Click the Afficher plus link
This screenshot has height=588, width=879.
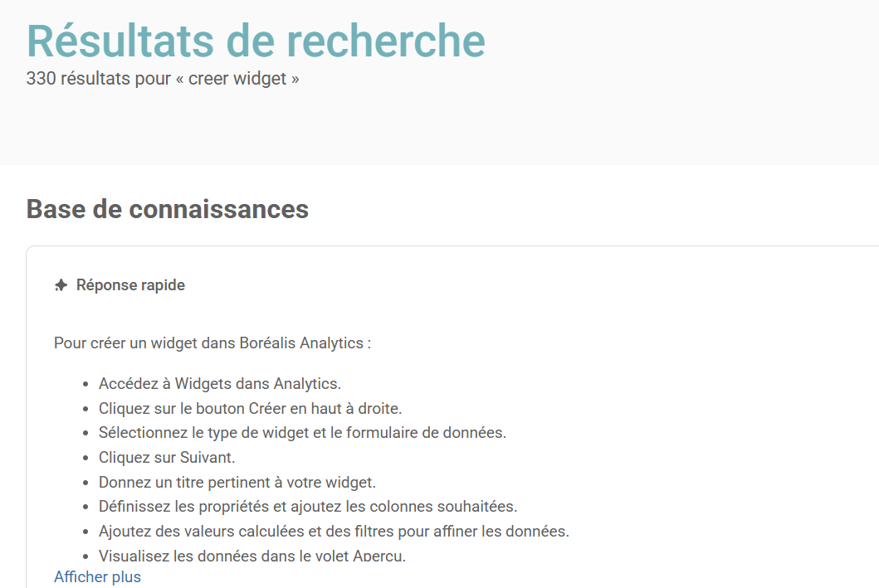pyautogui.click(x=97, y=576)
